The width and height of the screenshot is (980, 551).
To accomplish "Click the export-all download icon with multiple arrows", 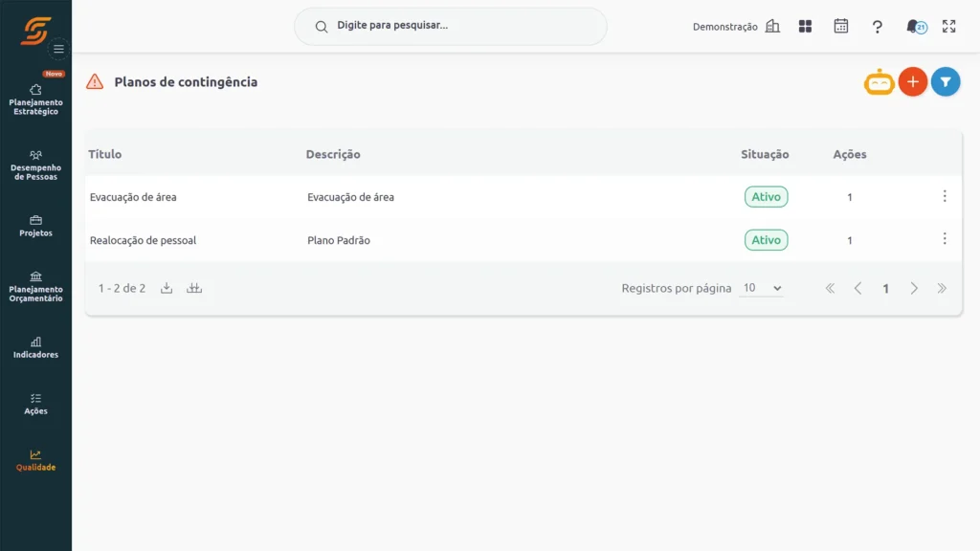I will click(194, 288).
